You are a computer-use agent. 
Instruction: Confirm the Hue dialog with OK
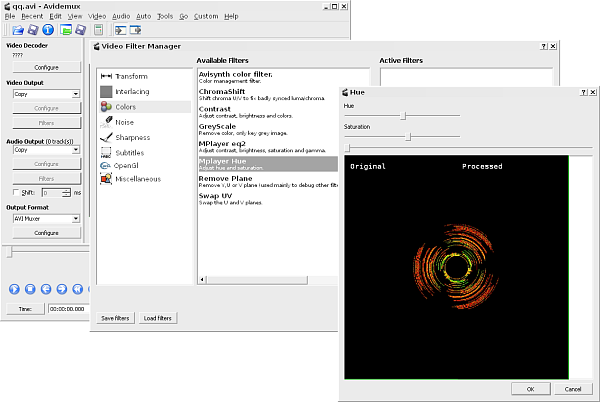click(530, 388)
